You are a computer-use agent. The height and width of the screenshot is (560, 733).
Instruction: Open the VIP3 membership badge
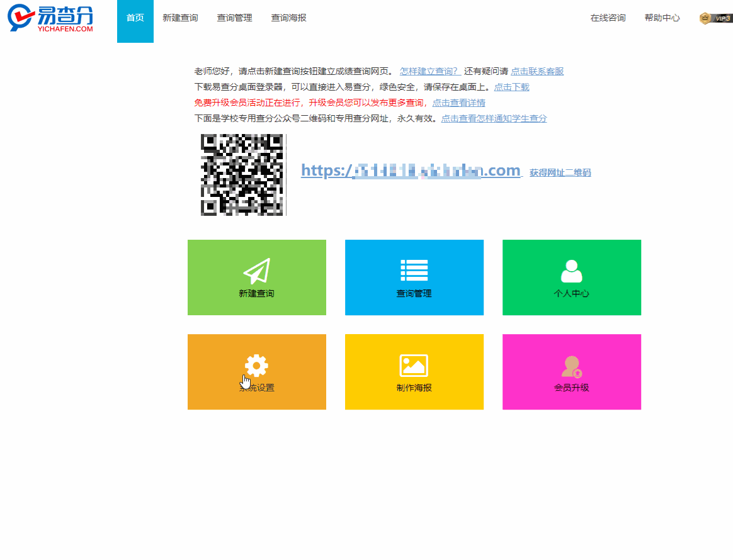click(x=715, y=18)
